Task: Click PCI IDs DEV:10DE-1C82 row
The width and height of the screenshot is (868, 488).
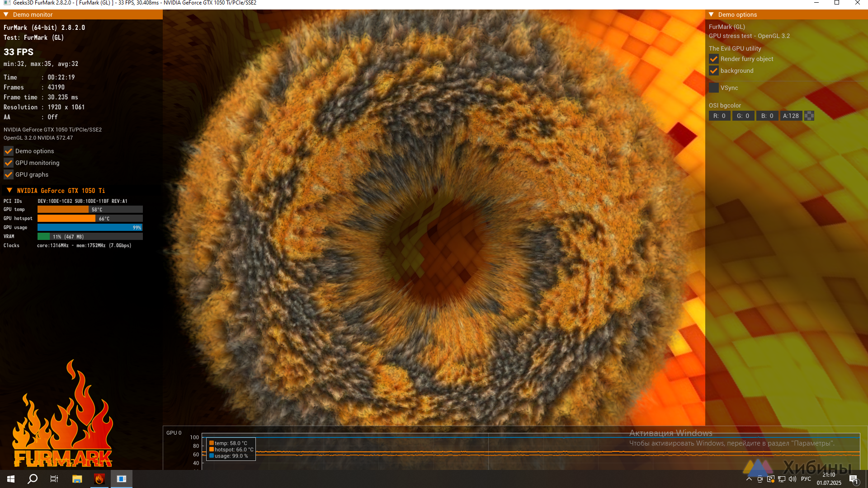Action: [x=66, y=202]
